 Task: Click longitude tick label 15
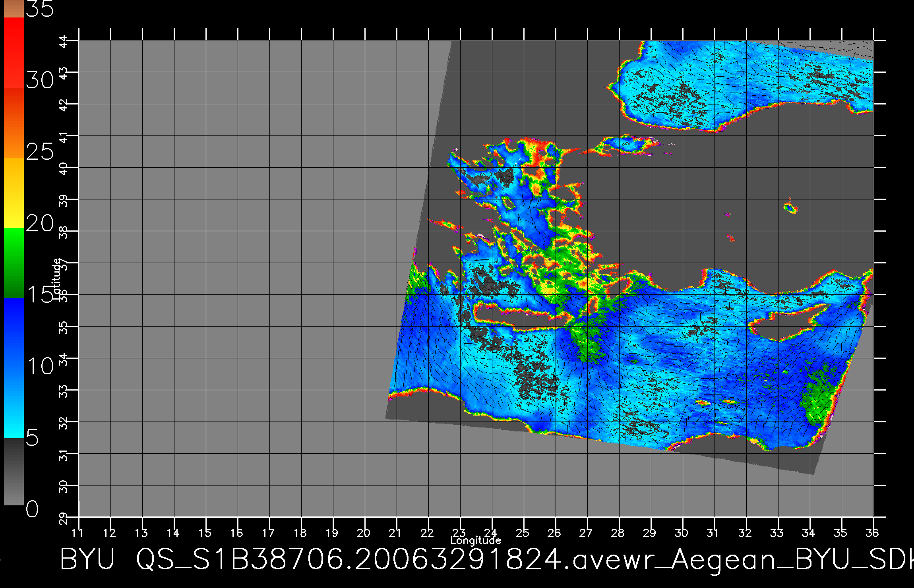pos(205,533)
